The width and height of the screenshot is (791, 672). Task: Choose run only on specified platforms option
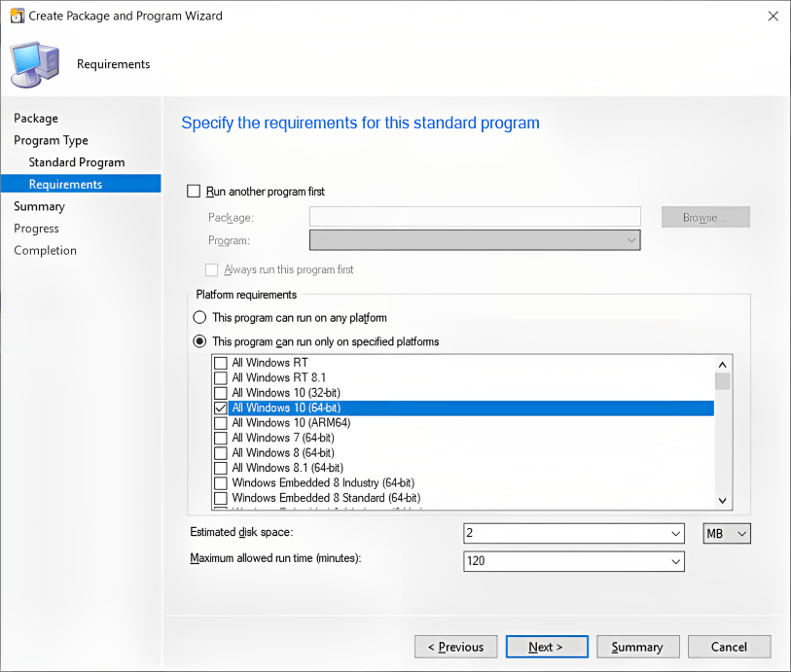click(198, 341)
